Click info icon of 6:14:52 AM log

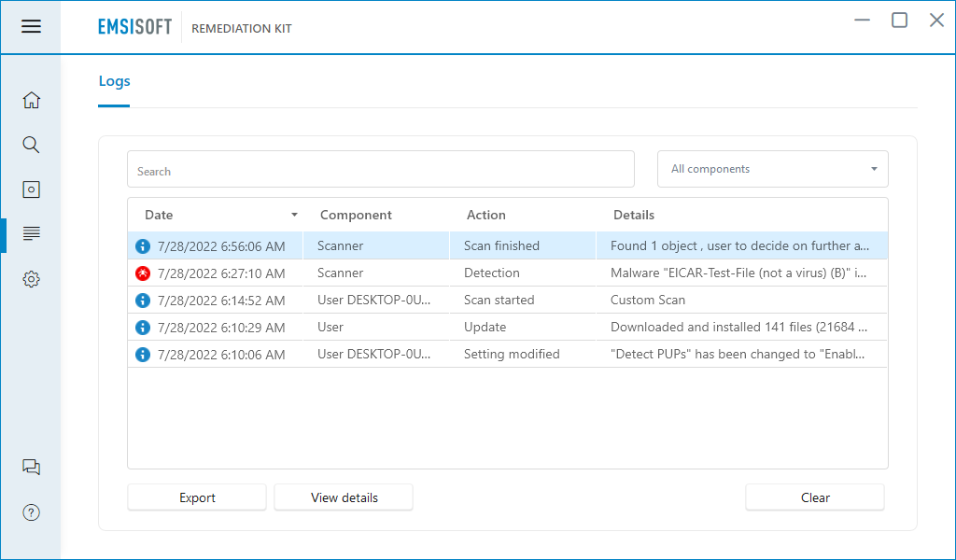[143, 301]
